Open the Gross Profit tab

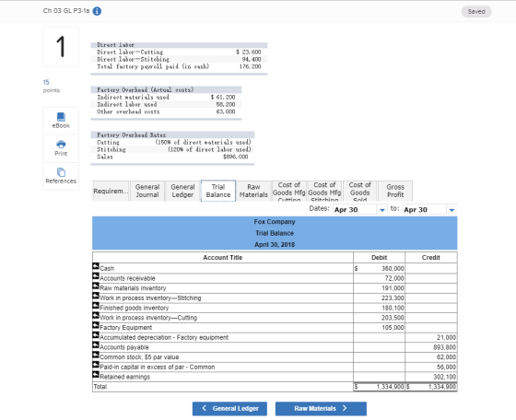[395, 191]
